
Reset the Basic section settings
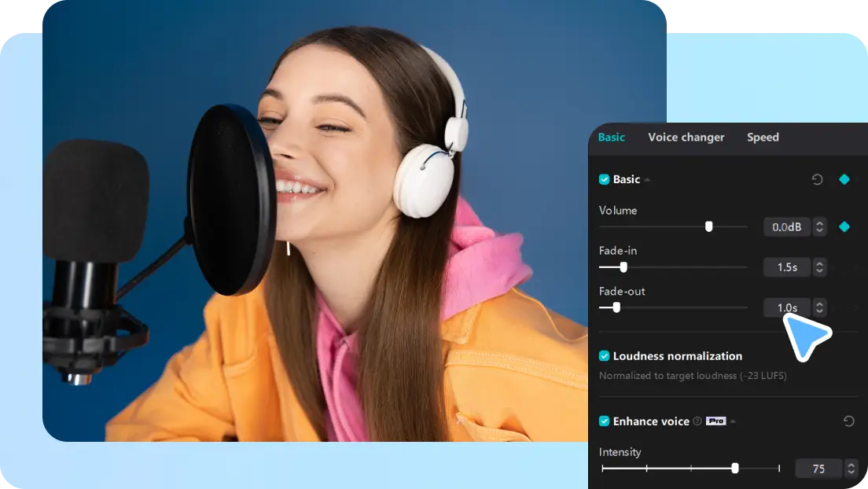pyautogui.click(x=816, y=179)
